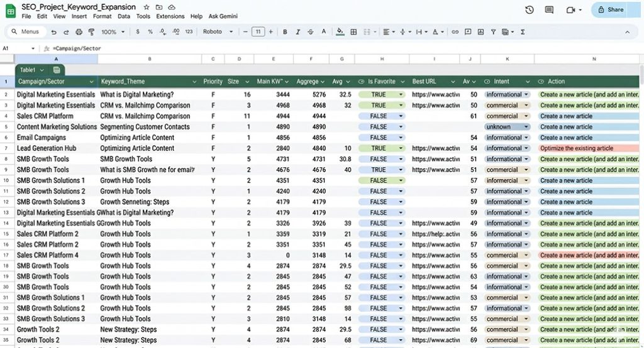Open the functions sigma menu
Viewport: 644px width, 348px height.
pos(523,31)
